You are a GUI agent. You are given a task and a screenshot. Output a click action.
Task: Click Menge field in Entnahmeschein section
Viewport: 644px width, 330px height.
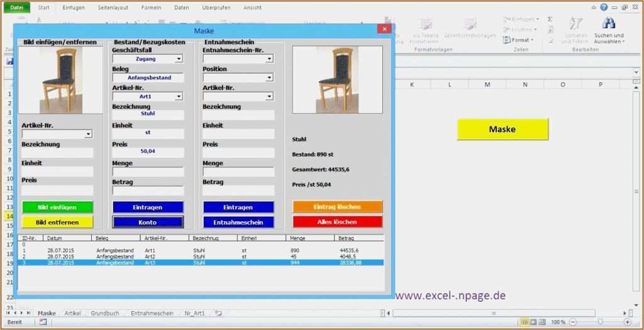click(238, 172)
